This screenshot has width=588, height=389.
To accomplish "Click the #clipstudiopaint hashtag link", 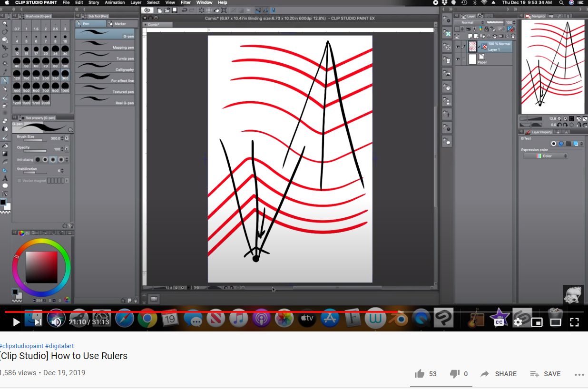I will point(22,346).
